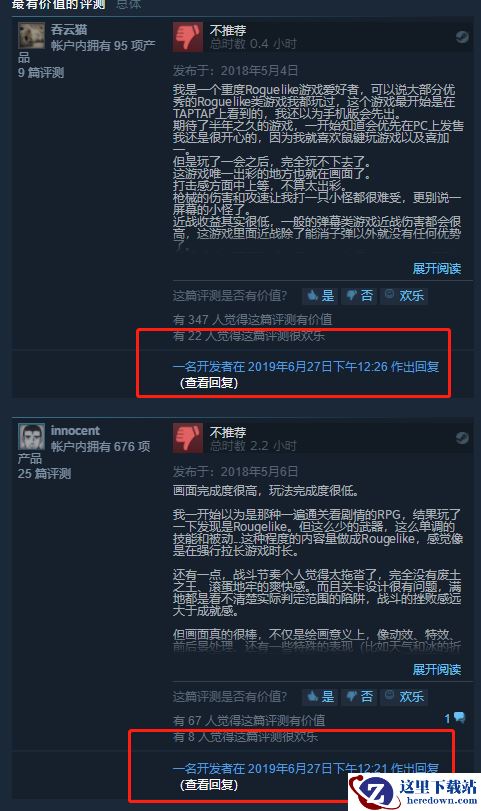
Task: Click the thumbs-down icon on innocent's review
Action: point(187,438)
